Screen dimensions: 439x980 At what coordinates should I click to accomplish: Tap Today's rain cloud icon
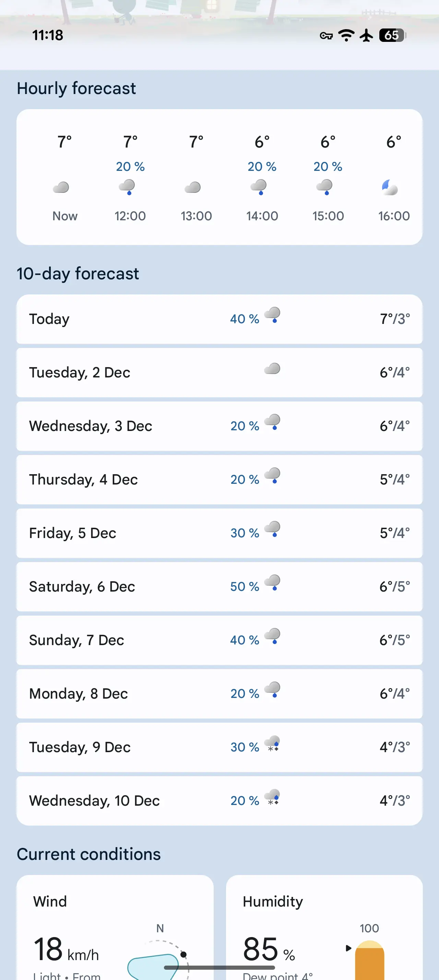(273, 315)
